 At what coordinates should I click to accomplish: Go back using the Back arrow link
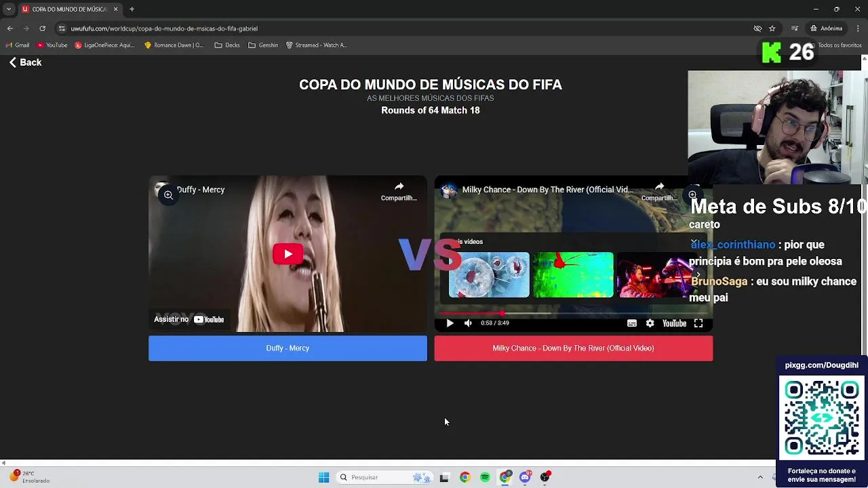25,62
